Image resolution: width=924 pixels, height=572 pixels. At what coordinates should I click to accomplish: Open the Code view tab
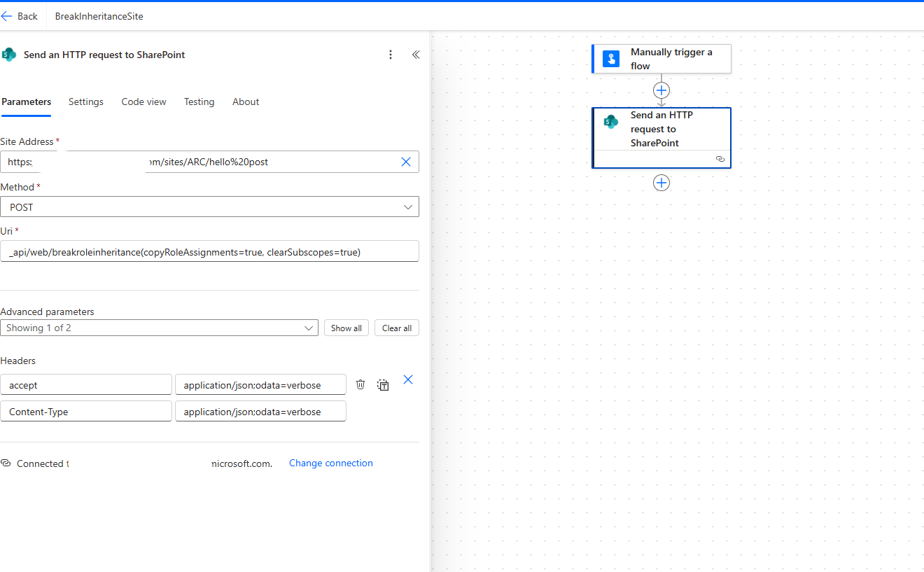(x=143, y=102)
